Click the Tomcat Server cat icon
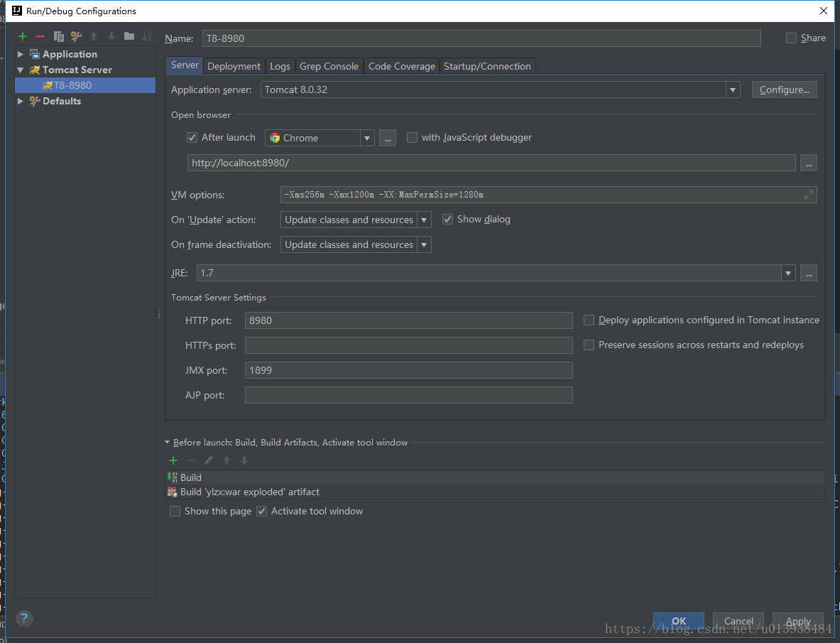Viewport: 840px width, 643px height. 35,70
